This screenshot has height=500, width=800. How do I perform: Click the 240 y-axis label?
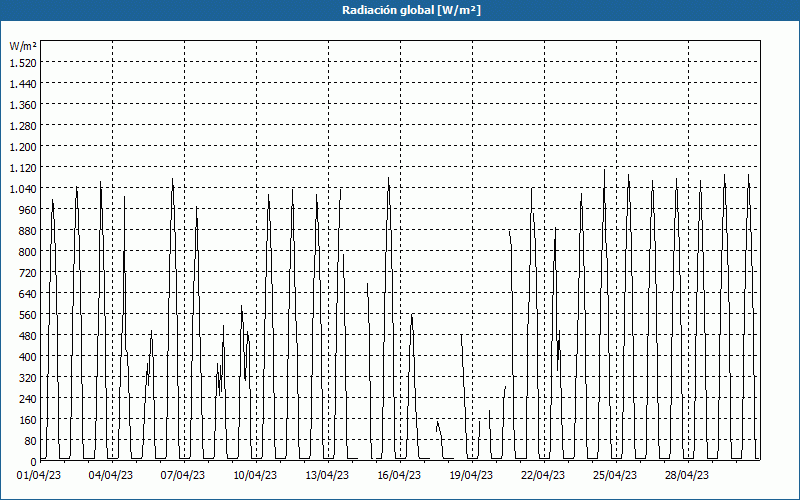[28, 399]
